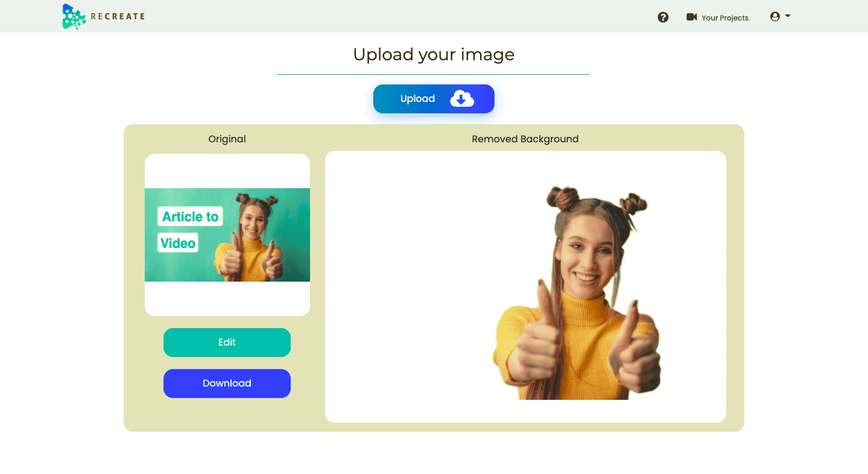
Task: Click the blue Download button
Action: pos(227,384)
